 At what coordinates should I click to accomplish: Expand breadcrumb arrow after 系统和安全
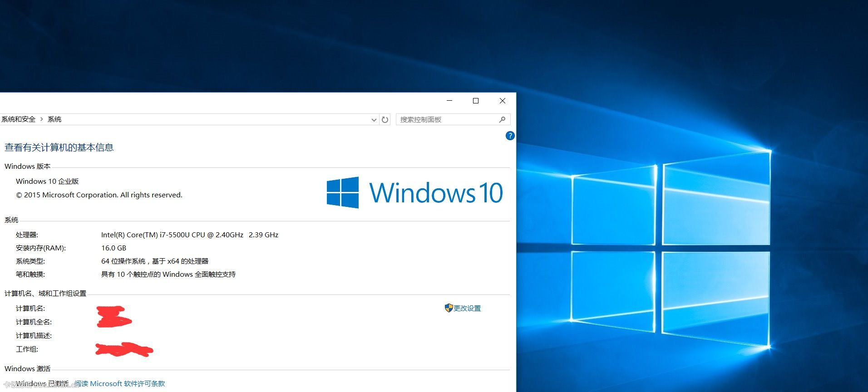click(x=42, y=119)
